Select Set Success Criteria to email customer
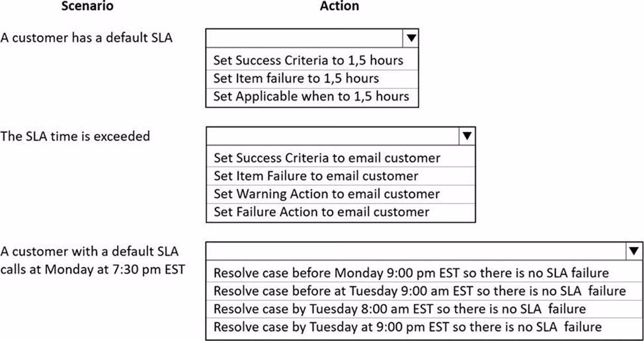 pyautogui.click(x=327, y=158)
